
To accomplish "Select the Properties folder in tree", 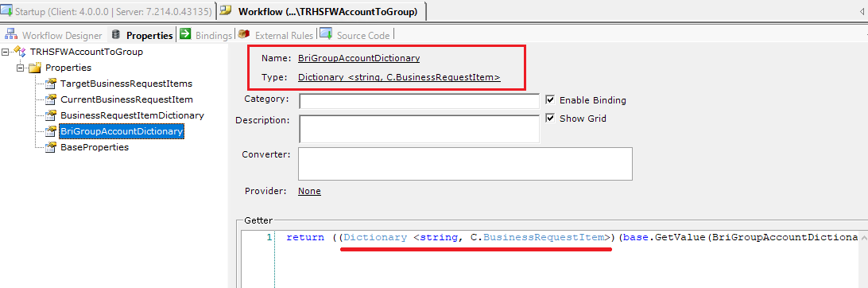I will 68,68.
